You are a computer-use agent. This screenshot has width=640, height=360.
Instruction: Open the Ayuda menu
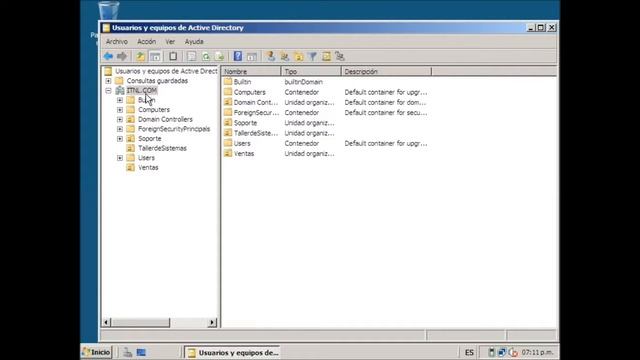click(x=194, y=42)
